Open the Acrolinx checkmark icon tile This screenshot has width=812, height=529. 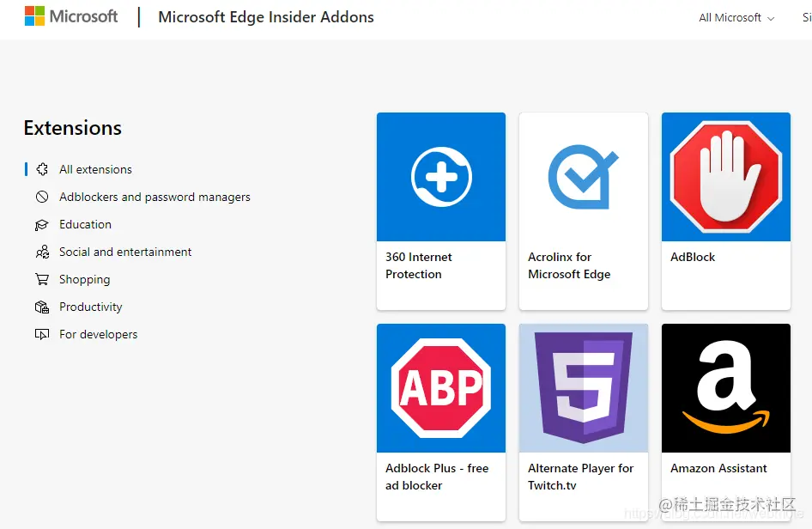point(584,177)
